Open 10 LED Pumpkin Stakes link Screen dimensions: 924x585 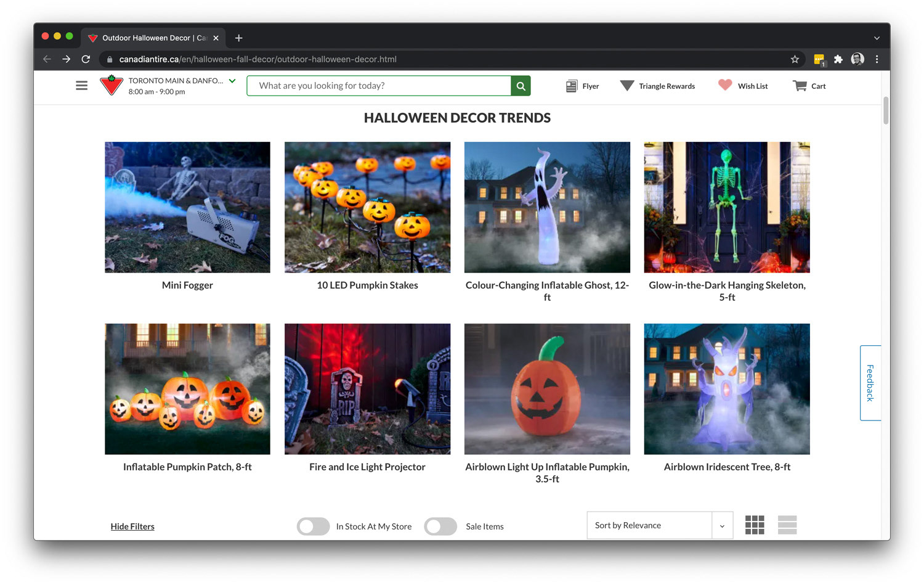pos(367,285)
